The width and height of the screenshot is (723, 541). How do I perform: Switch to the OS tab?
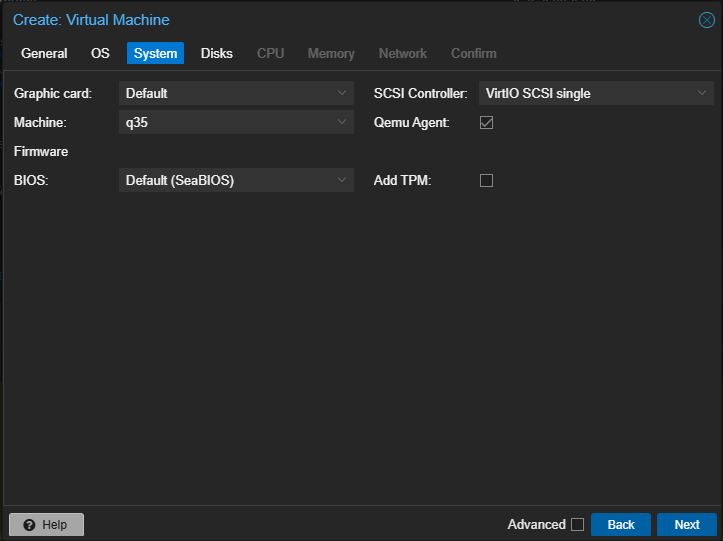pos(100,53)
